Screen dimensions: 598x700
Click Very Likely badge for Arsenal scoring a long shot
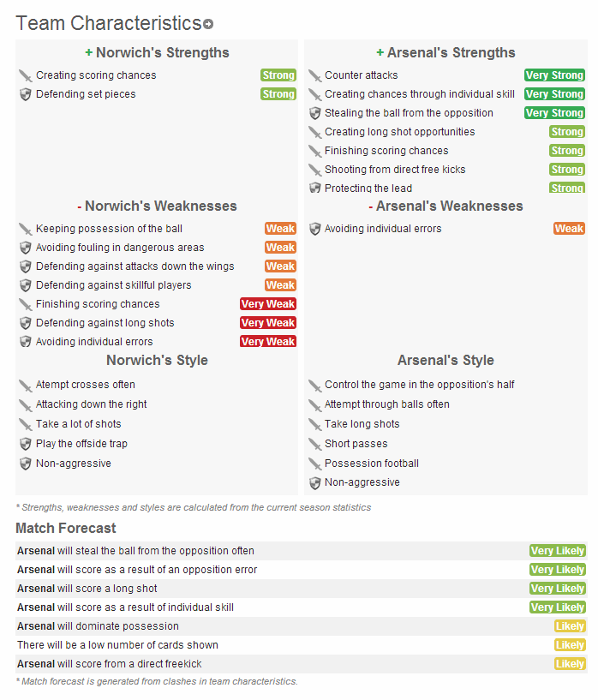558,589
